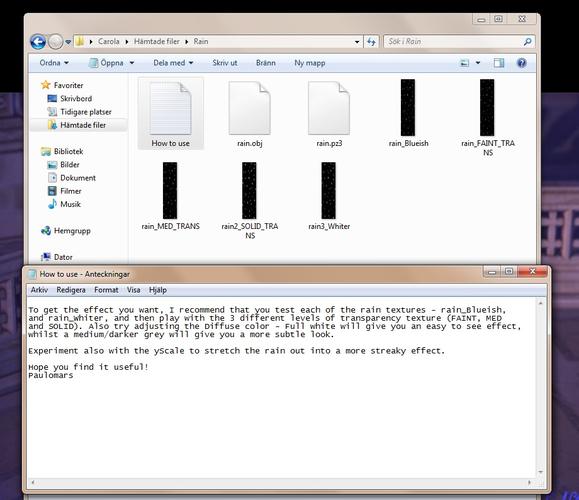The image size is (579, 500).
Task: Open the Arkiv menu in Notepad
Action: coord(39,290)
